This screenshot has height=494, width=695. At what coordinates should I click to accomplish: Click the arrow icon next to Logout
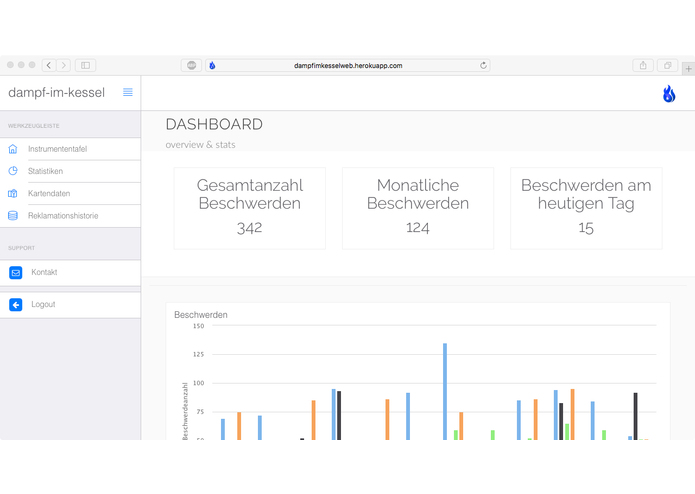[x=16, y=305]
